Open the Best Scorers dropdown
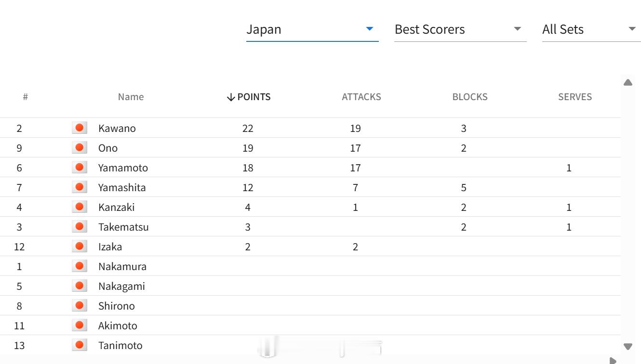Screen dimensions: 641x364 tap(460, 29)
